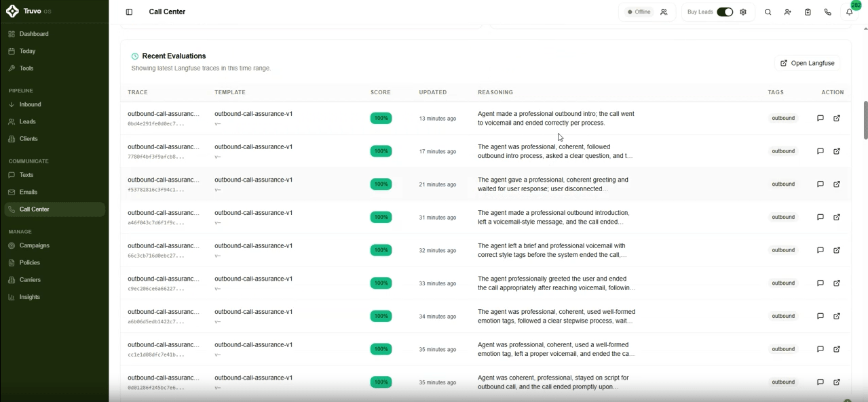Viewport: 868px width, 402px height.
Task: Open Insights under Manage
Action: pyautogui.click(x=54, y=297)
